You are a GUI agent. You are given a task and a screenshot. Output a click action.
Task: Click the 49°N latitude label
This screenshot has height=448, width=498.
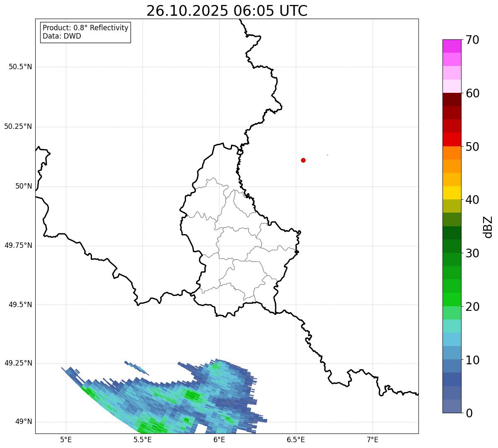24,422
